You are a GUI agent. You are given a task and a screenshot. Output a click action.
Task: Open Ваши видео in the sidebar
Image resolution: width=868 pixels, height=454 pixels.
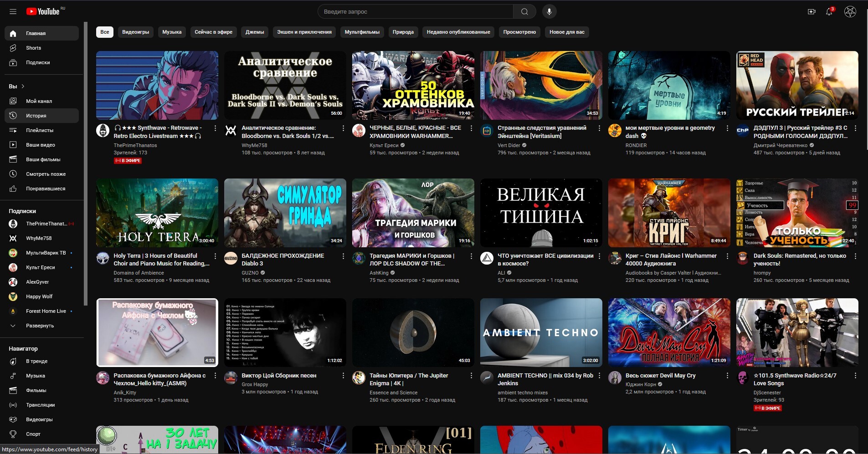(41, 145)
